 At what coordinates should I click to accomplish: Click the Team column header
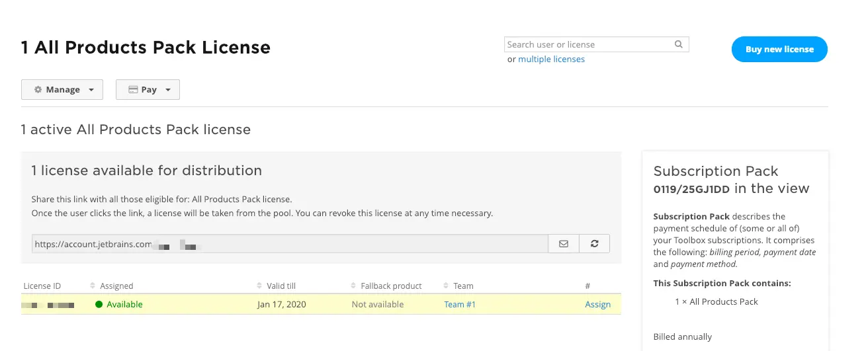pyautogui.click(x=463, y=286)
